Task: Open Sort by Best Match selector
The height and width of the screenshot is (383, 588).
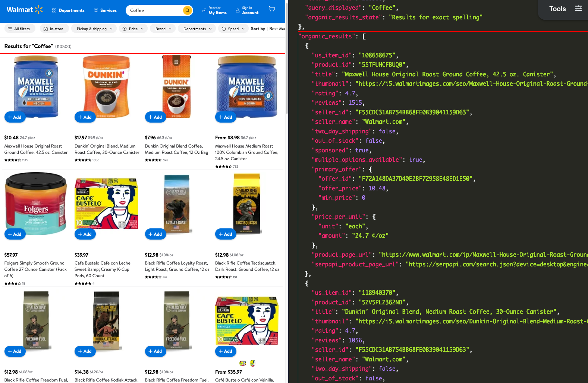Action: (268, 29)
